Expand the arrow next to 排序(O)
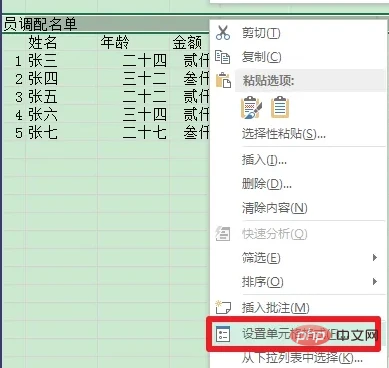Image resolution: width=389 pixels, height=368 pixels. [375, 282]
